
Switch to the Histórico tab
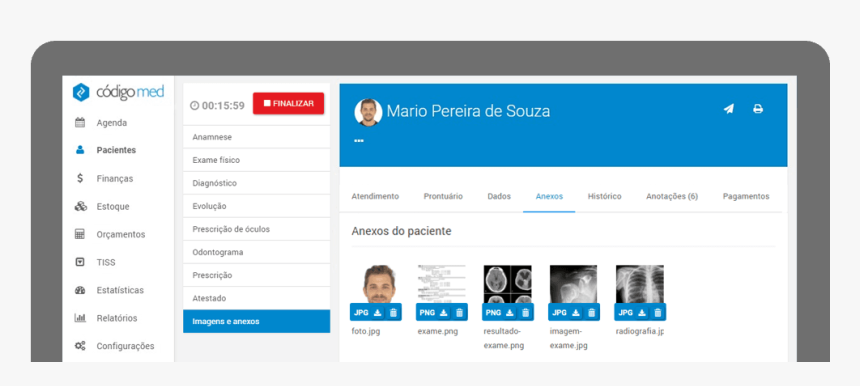coord(604,196)
